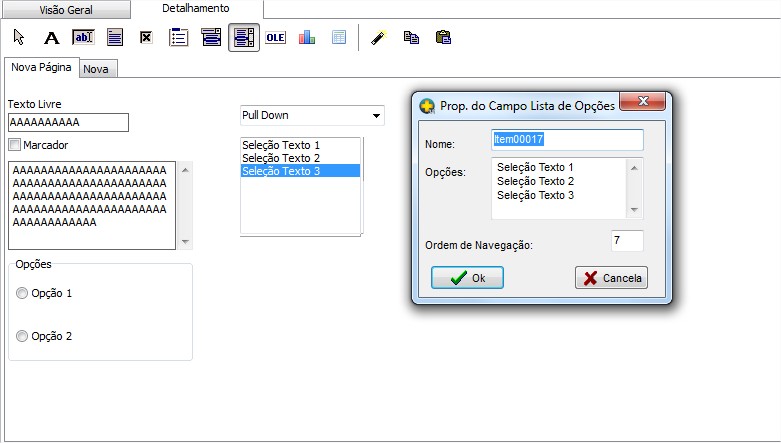Switch to the Visão Geral tab
Screen dimensions: 781x443
tap(66, 9)
